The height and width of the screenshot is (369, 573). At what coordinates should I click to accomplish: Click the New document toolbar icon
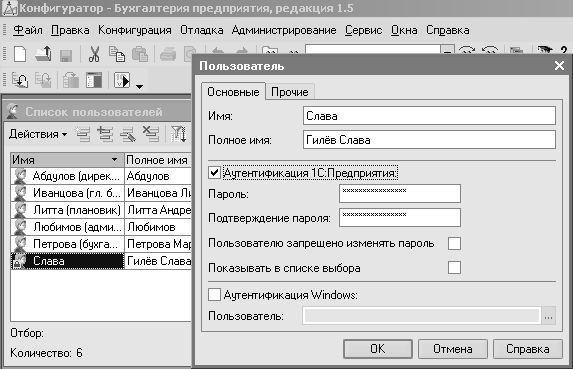pyautogui.click(x=20, y=54)
